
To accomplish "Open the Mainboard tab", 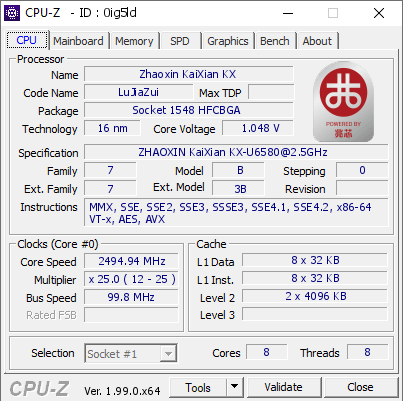I will click(x=78, y=41).
